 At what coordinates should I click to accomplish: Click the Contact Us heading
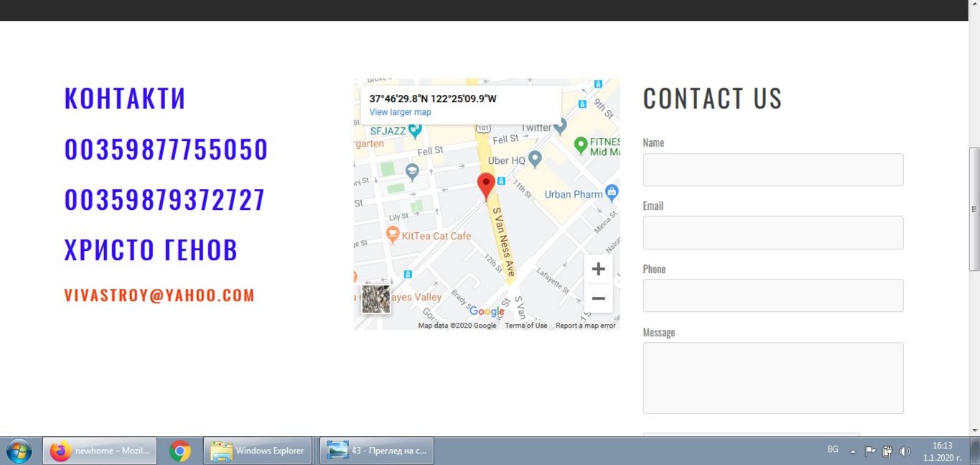[712, 98]
